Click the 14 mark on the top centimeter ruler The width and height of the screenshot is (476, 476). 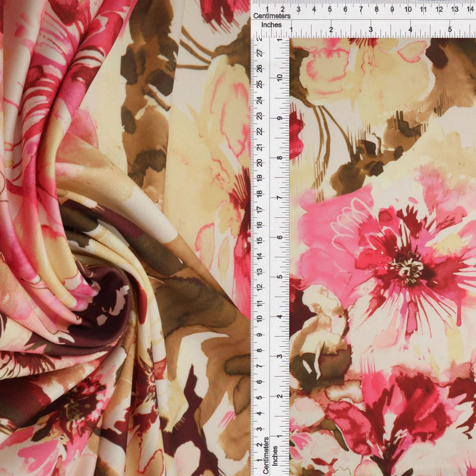(470, 10)
